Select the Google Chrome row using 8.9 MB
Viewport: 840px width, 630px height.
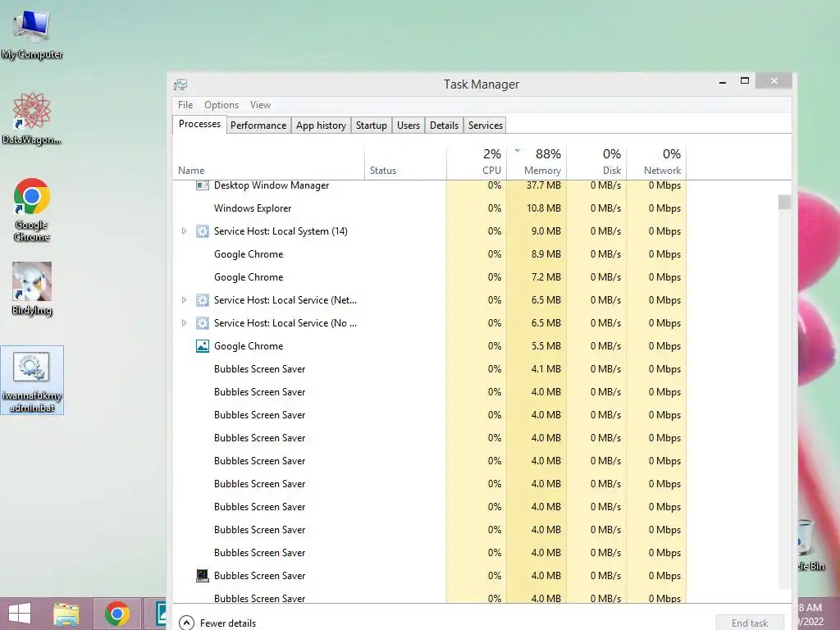click(x=430, y=254)
